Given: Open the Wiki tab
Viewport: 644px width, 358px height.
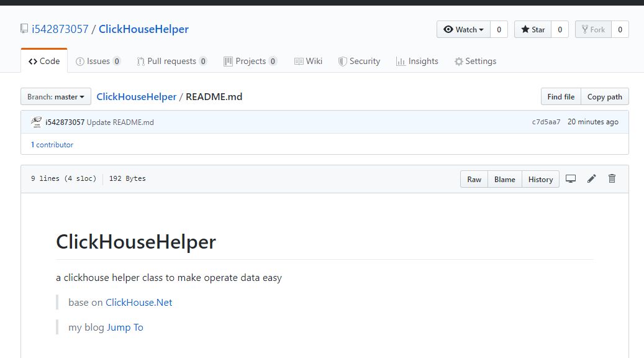Looking at the screenshot, I should pos(308,61).
